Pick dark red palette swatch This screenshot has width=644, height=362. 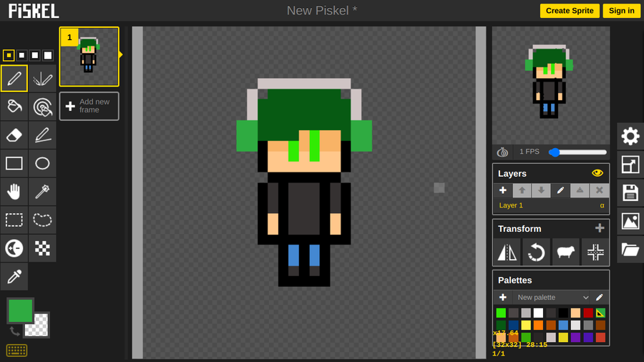(x=588, y=313)
